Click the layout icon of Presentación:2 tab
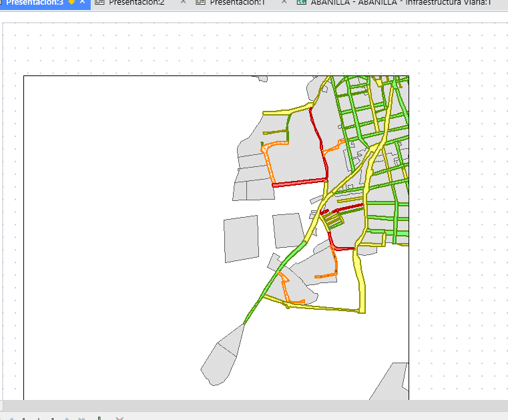Image resolution: width=508 pixels, height=420 pixels. coord(99,2)
